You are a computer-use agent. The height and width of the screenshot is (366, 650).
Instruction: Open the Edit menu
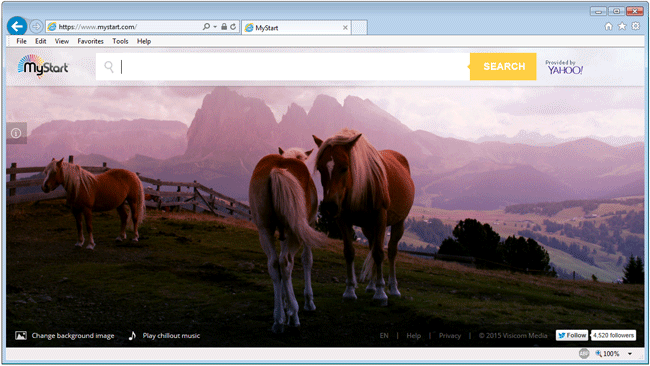coord(41,41)
